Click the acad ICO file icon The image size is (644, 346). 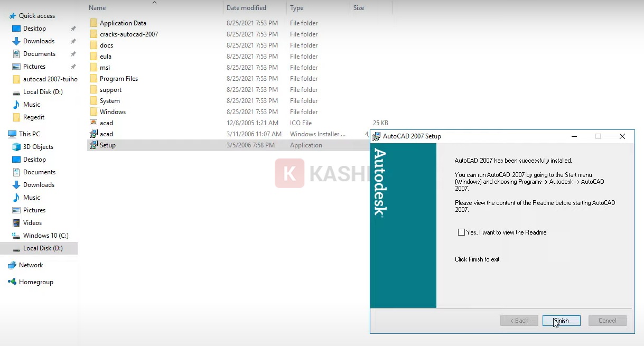click(x=94, y=123)
